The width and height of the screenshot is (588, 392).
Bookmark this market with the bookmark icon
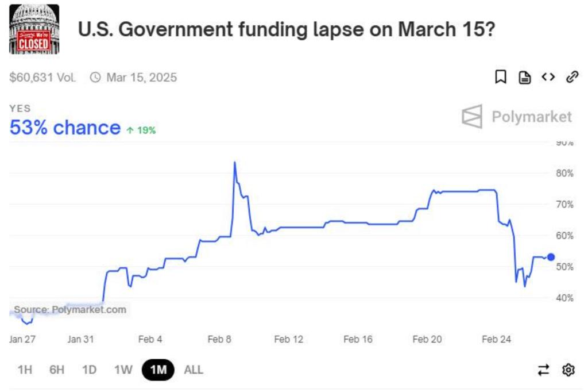[500, 77]
